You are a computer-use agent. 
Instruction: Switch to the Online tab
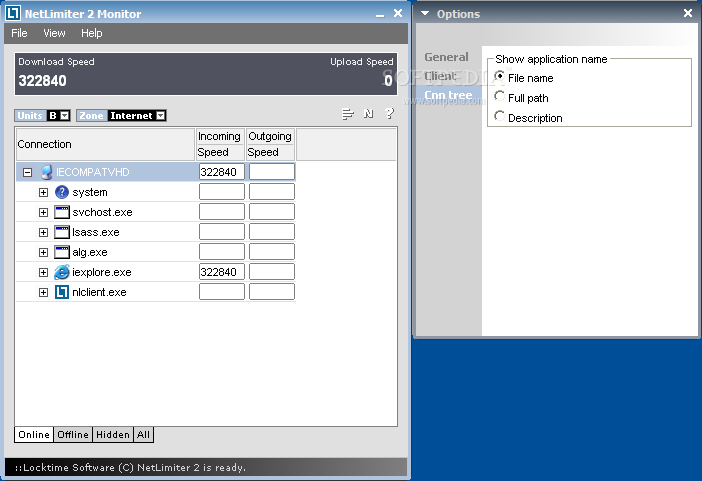34,434
